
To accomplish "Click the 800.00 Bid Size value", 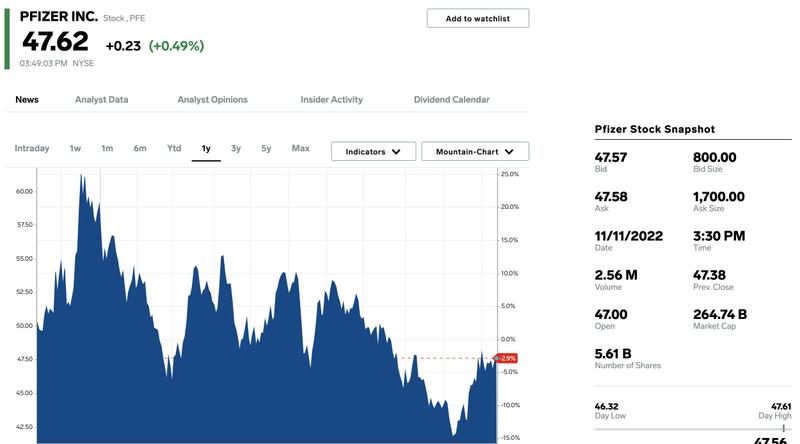I will click(714, 157).
